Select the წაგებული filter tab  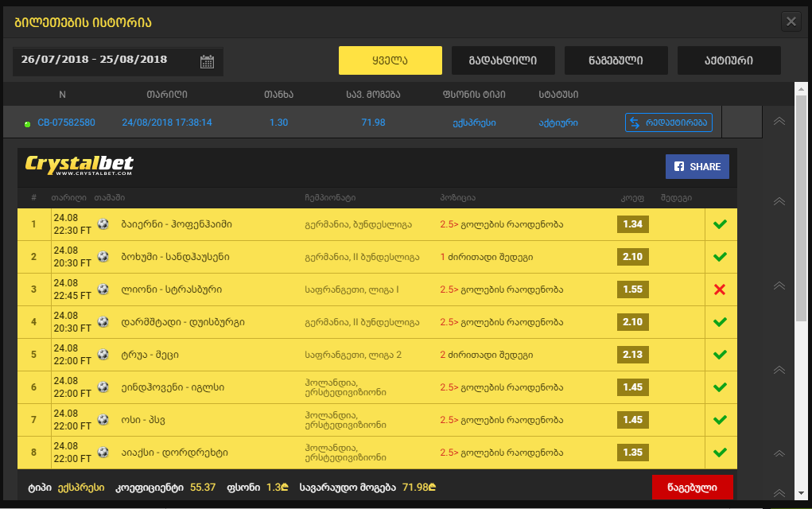(616, 60)
